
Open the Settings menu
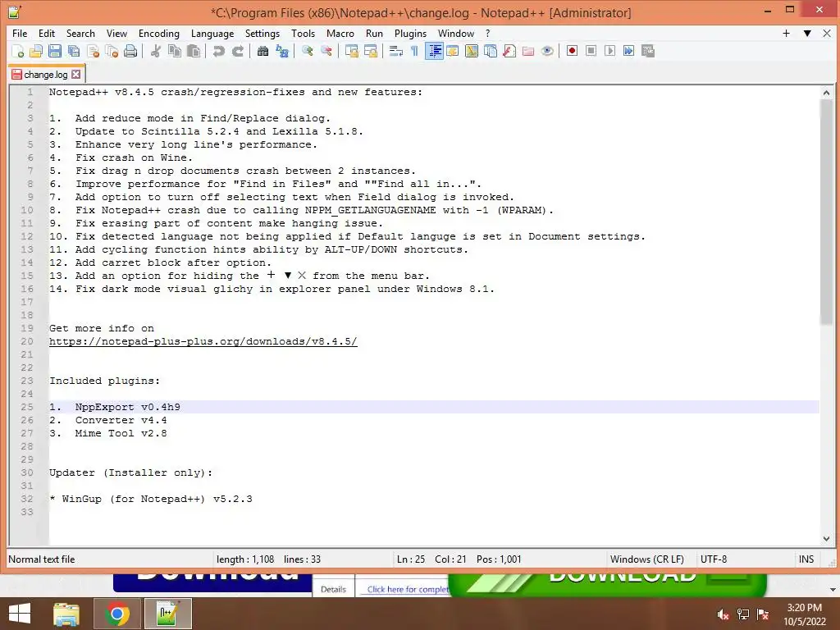point(262,33)
